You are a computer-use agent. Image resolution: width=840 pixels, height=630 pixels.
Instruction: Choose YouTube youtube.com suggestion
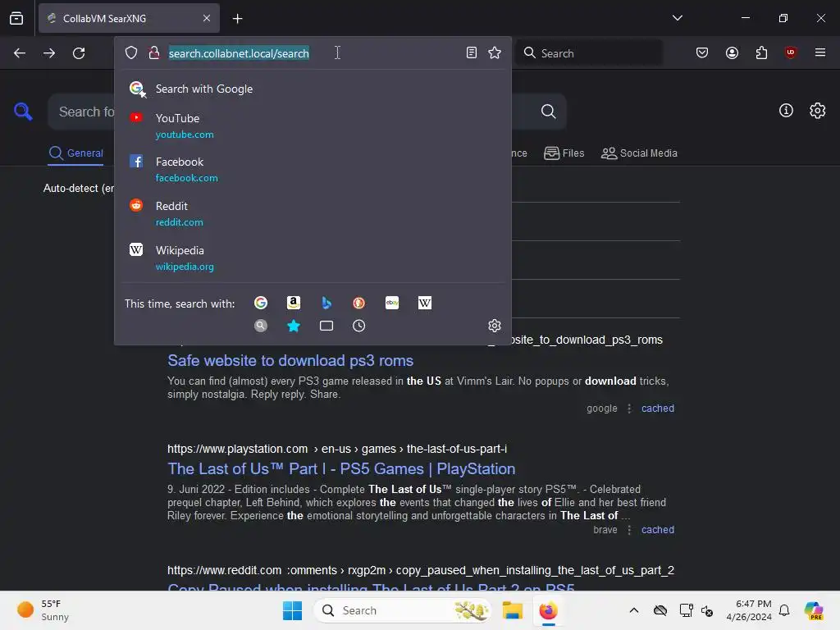click(313, 126)
